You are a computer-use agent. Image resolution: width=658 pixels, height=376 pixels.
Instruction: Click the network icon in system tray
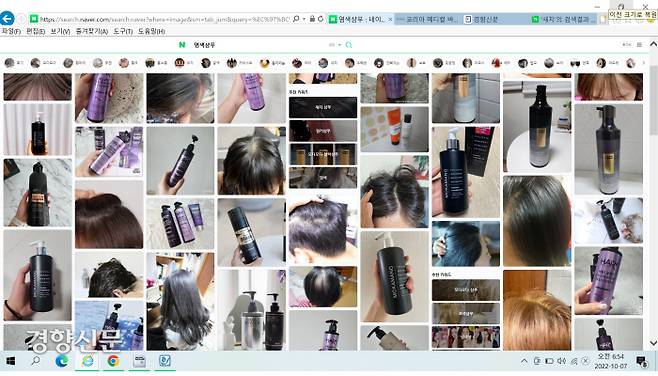click(574, 361)
